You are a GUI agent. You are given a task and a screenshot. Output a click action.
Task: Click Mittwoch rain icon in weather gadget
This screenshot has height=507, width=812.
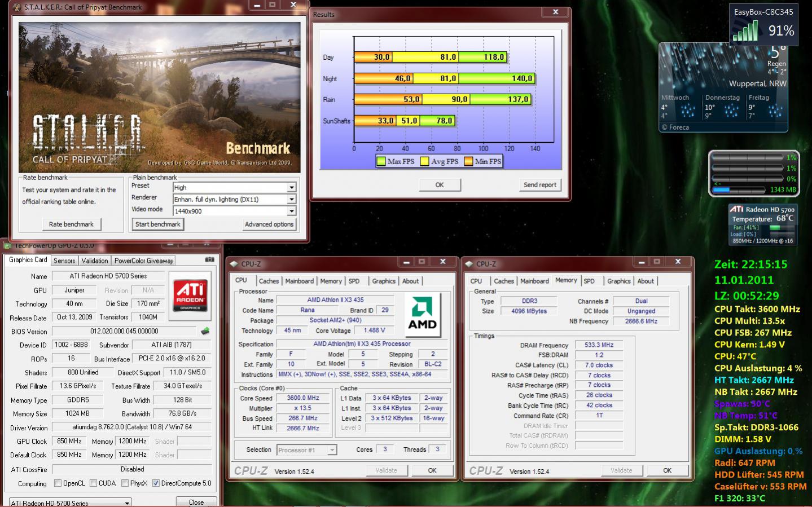687,110
